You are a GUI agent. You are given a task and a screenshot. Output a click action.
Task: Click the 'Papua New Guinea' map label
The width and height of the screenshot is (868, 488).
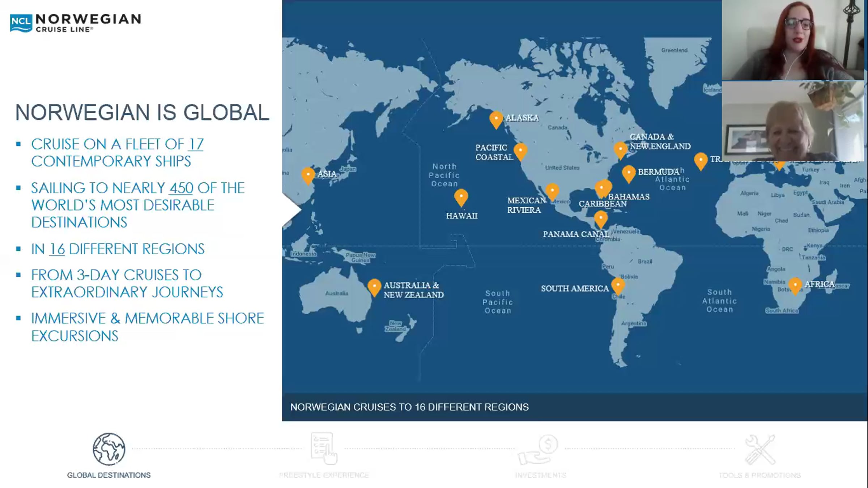361,257
